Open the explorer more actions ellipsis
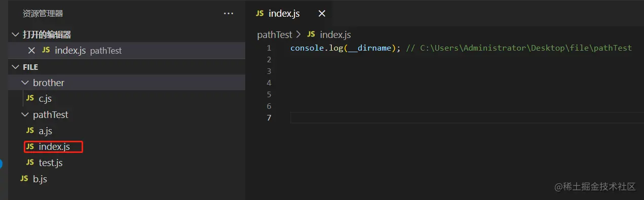The height and width of the screenshot is (200, 644). pyautogui.click(x=229, y=14)
